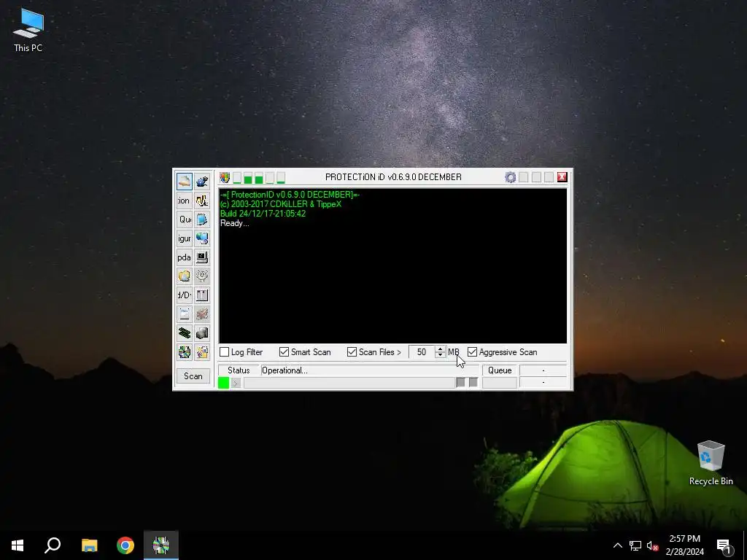The width and height of the screenshot is (747, 560).
Task: Toggle the Scan Files > checkbox
Action: coord(352,352)
